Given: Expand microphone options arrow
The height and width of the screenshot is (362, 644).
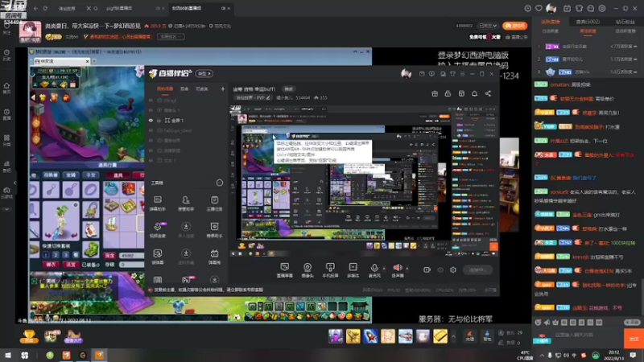Looking at the screenshot, I should coord(384,269).
